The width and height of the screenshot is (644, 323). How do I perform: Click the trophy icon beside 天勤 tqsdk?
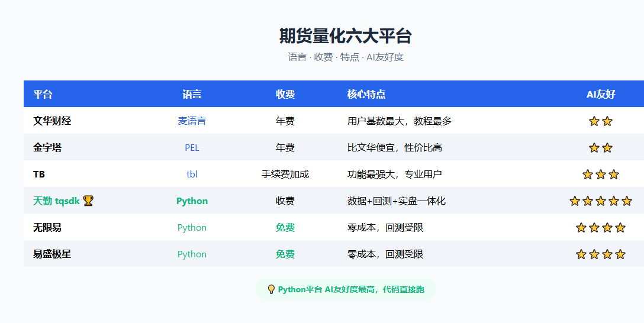[88, 201]
